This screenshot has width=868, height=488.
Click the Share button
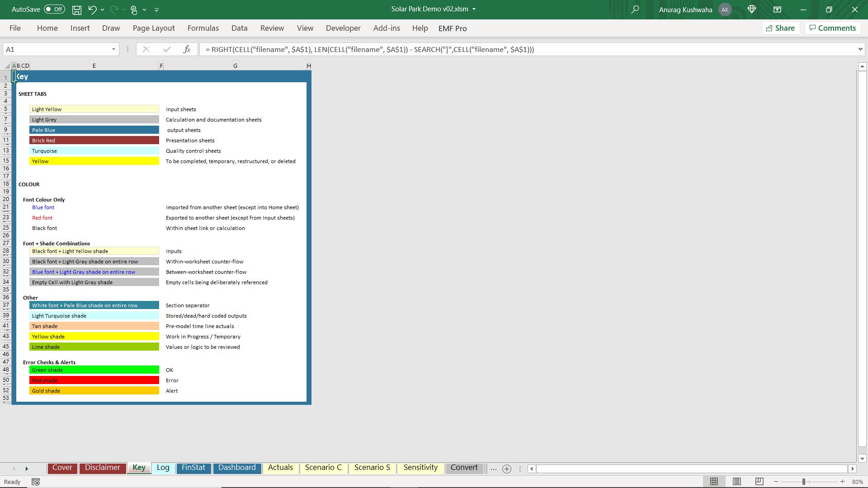[781, 28]
